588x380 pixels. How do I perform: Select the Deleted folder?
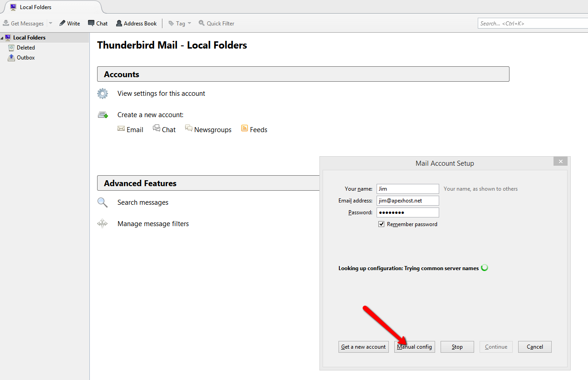pos(26,47)
